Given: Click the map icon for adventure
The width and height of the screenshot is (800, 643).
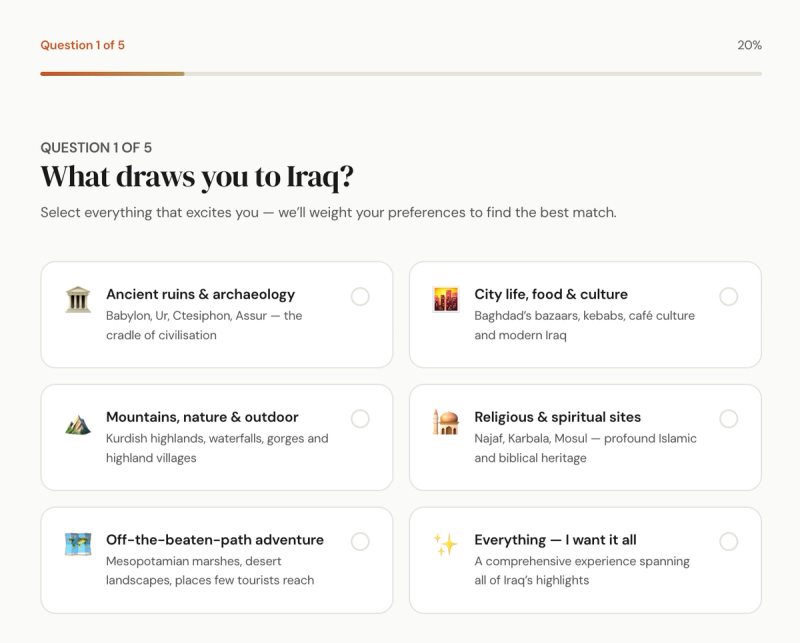Looking at the screenshot, I should click(x=78, y=545).
